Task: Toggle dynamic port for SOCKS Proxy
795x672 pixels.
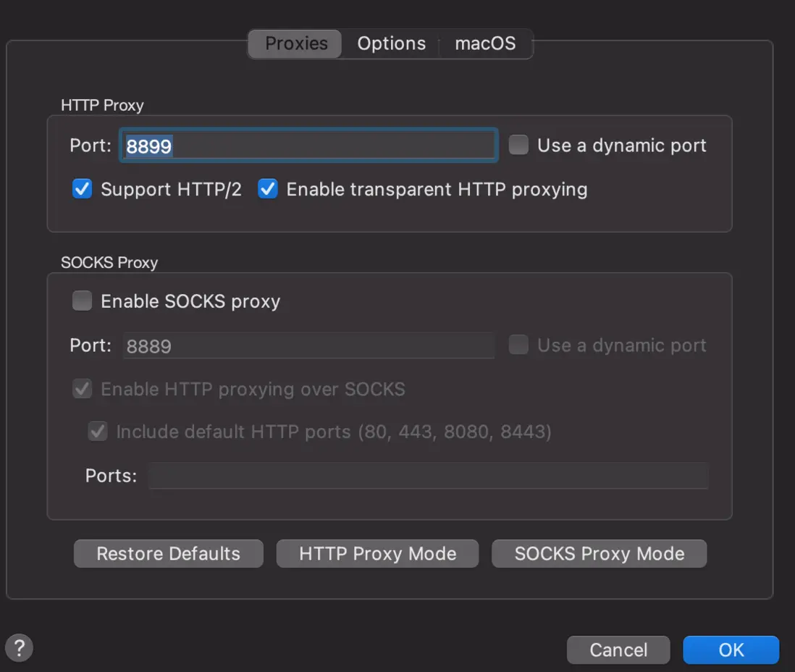Action: coord(518,345)
